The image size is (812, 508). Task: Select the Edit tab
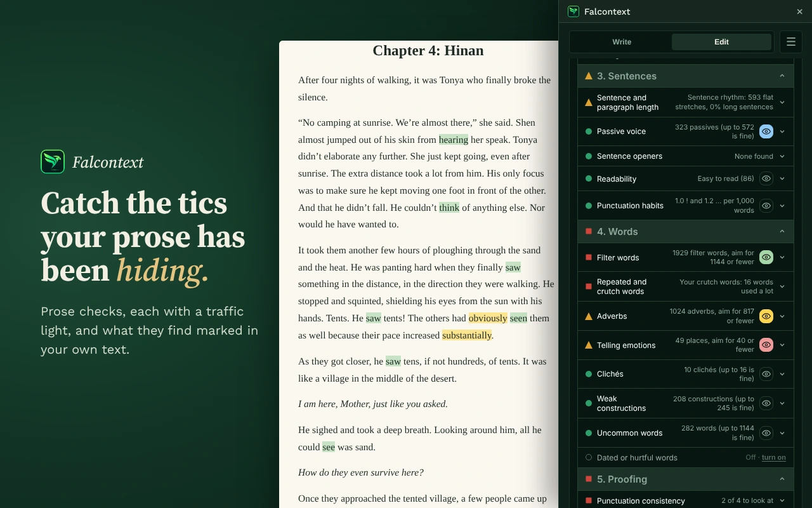[721, 42]
